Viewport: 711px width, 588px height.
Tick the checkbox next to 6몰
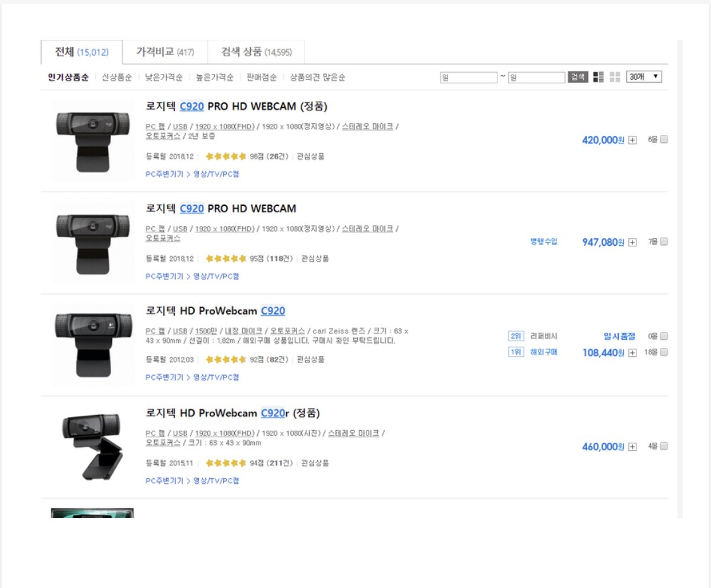(664, 140)
